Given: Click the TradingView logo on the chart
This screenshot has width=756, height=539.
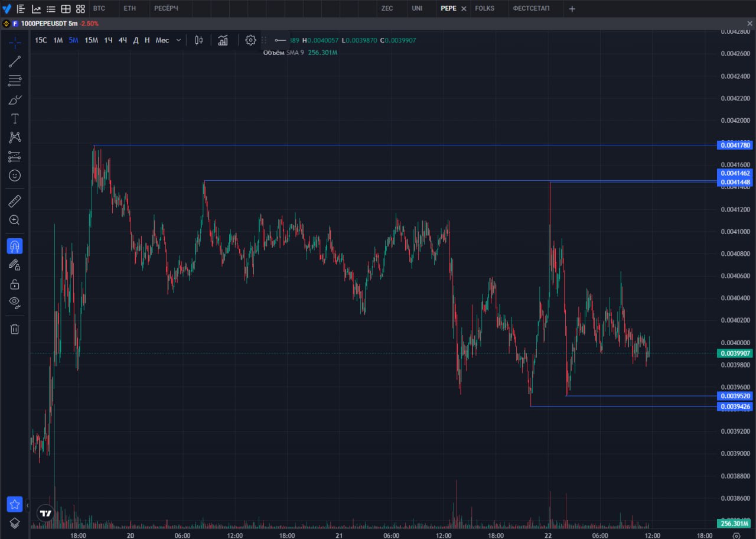Looking at the screenshot, I should [45, 513].
